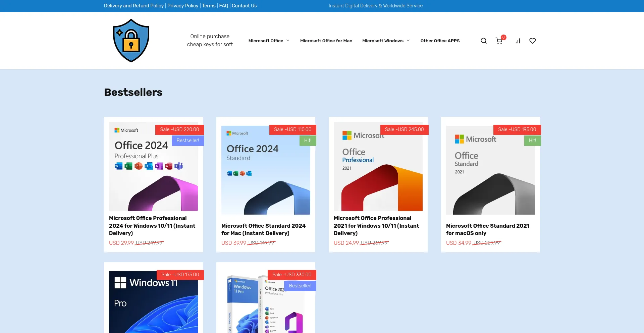Click the Contact Us link
Viewport: 644px width, 333px height.
click(x=244, y=6)
